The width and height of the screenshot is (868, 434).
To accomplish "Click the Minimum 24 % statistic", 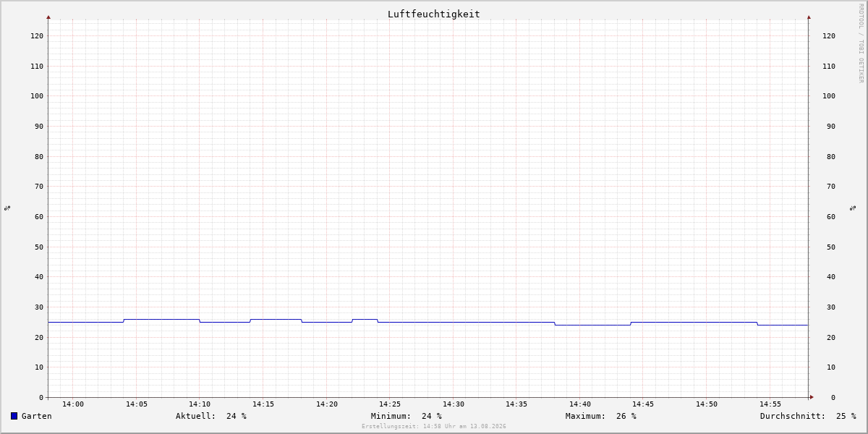I will (407, 416).
